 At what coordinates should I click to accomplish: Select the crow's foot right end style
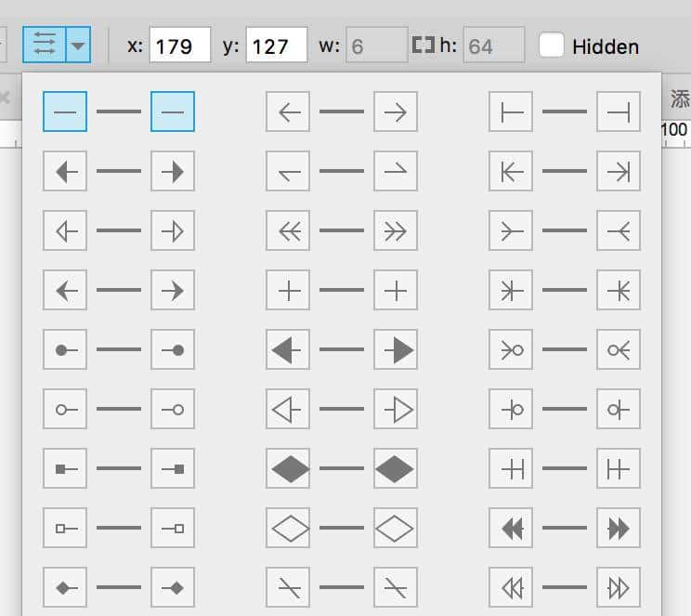(x=619, y=230)
